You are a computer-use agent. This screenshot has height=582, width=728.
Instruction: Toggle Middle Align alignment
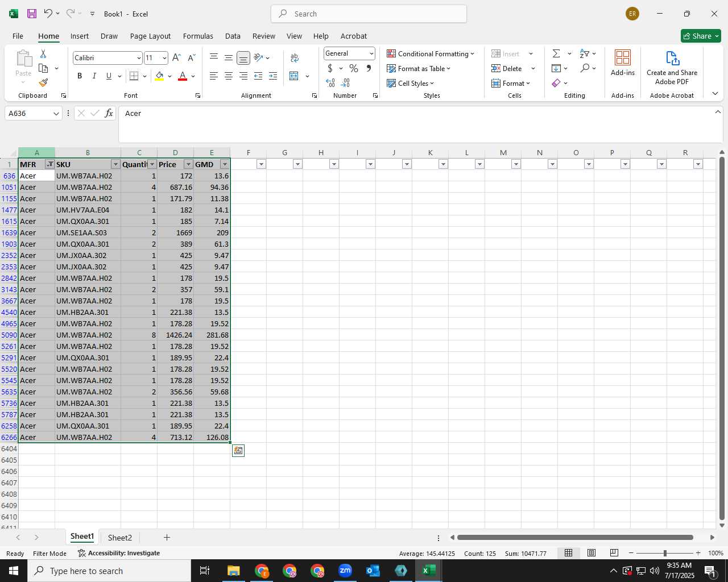click(229, 57)
